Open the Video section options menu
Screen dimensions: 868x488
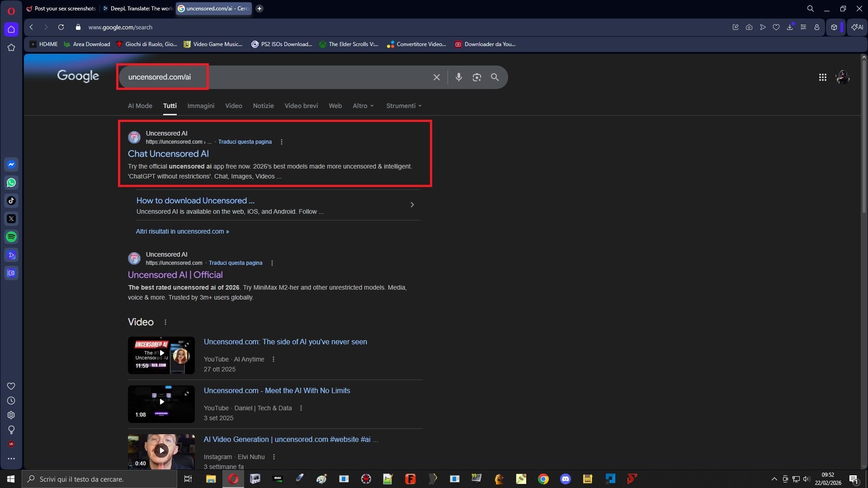pos(165,322)
